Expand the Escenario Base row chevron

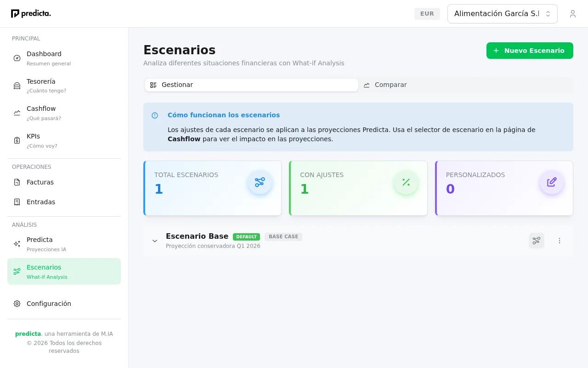pos(155,241)
